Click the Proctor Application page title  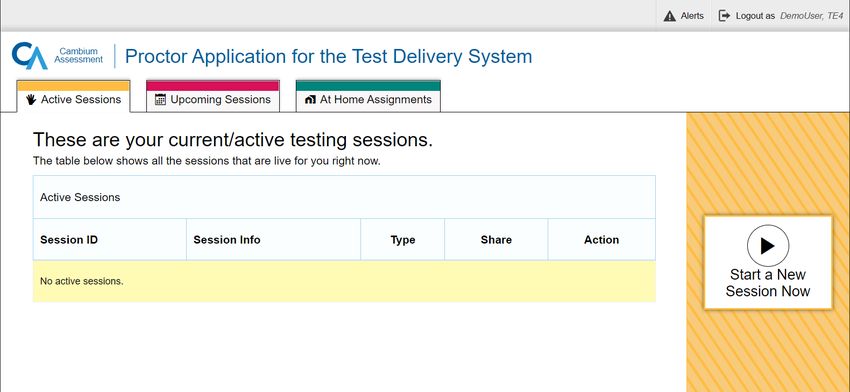click(x=329, y=56)
